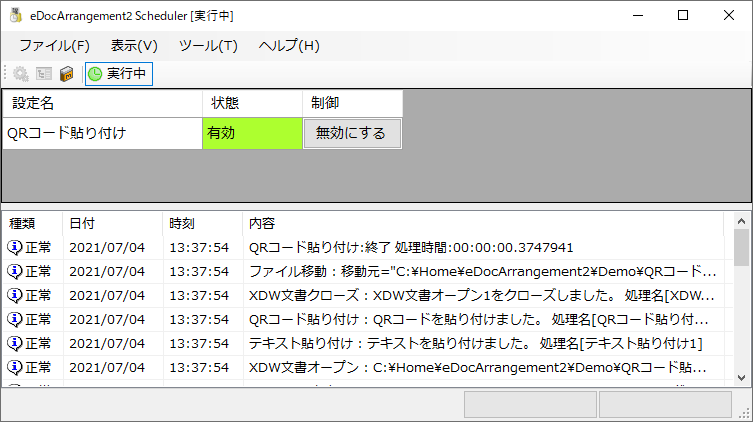
Task: Sort log by 日付 column header
Action: [113, 224]
